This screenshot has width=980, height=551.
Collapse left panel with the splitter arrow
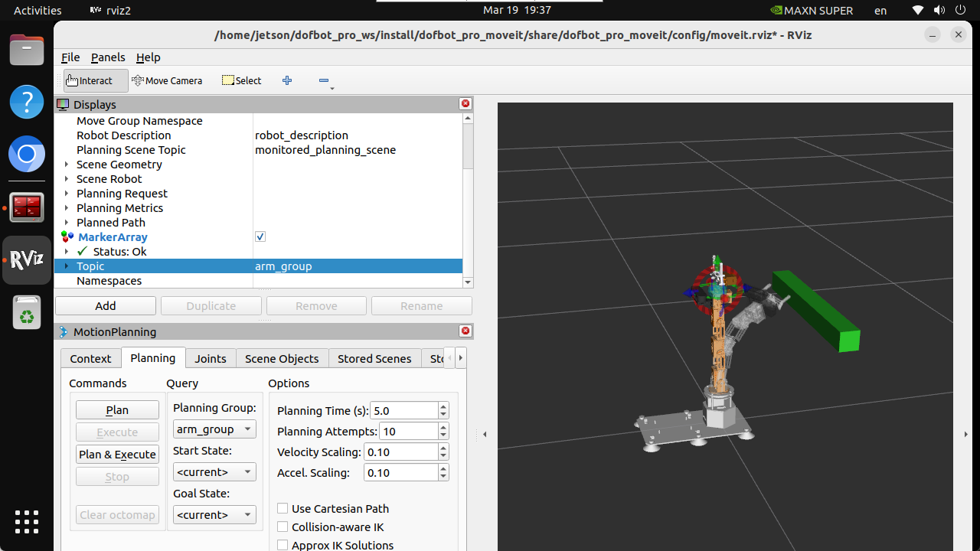(x=485, y=435)
